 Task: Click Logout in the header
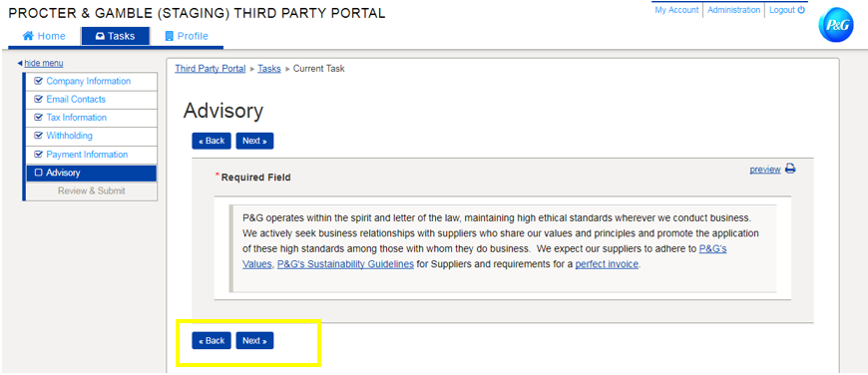tap(786, 10)
